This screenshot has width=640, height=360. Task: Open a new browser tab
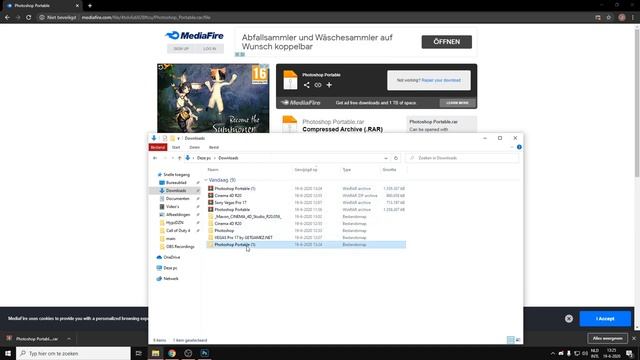(90, 6)
